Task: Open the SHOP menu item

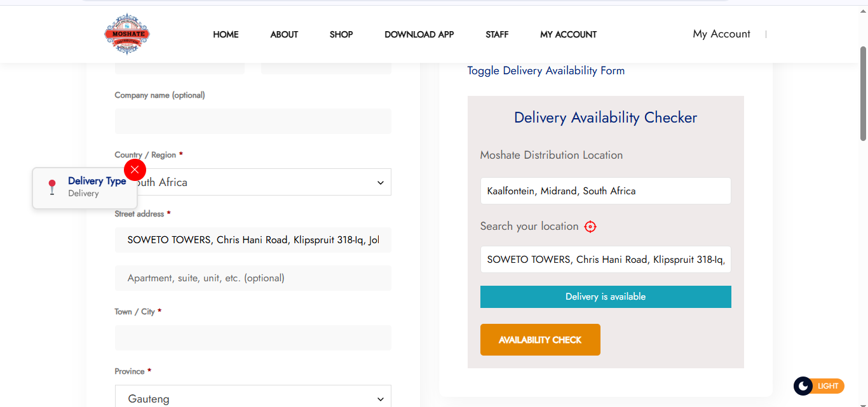Action: click(x=341, y=34)
